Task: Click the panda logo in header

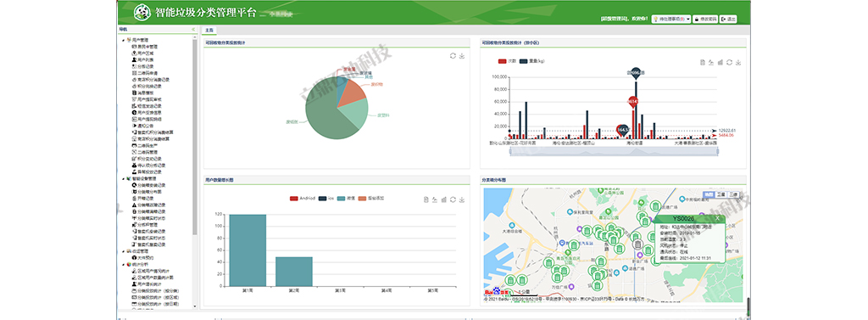Action: pyautogui.click(x=142, y=12)
